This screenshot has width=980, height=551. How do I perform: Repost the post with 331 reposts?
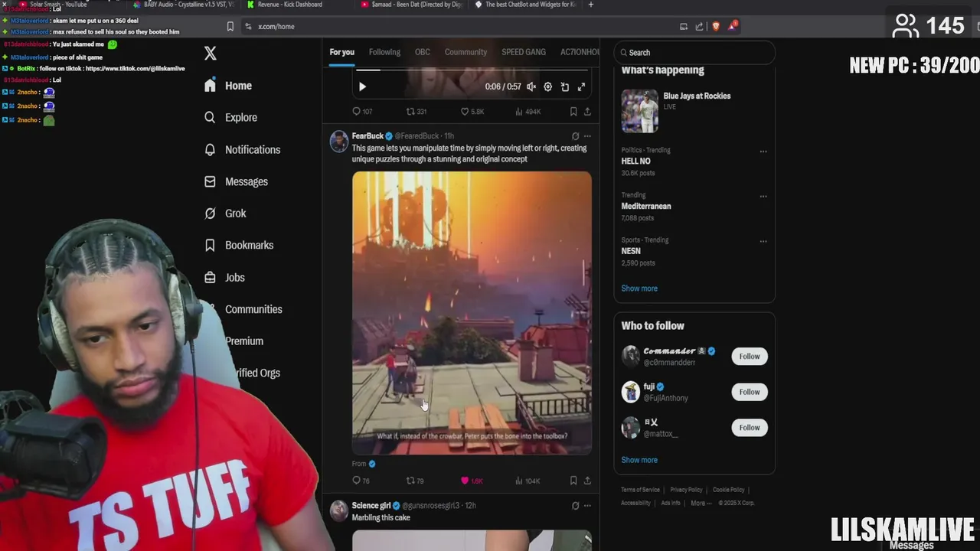click(x=416, y=112)
